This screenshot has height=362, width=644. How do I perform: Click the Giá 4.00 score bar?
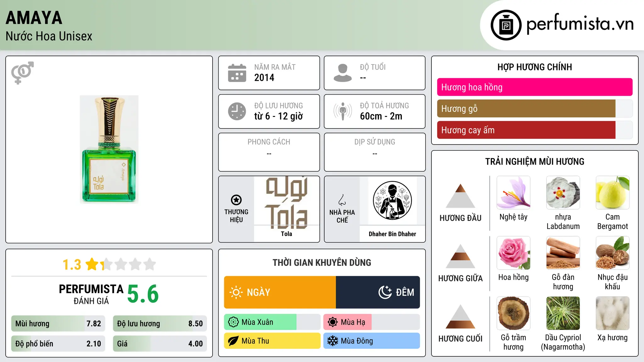(x=160, y=343)
